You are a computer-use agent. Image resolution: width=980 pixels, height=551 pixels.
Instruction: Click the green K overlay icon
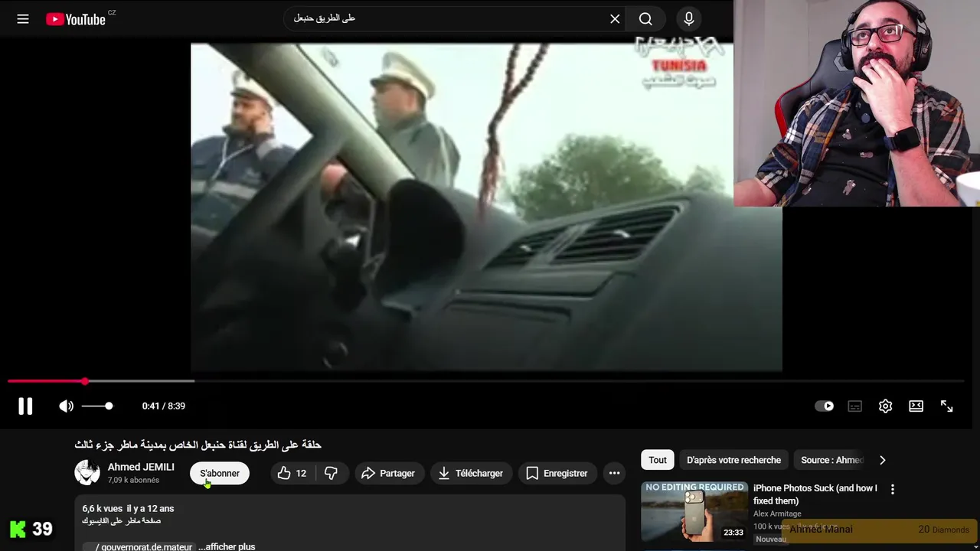point(18,529)
